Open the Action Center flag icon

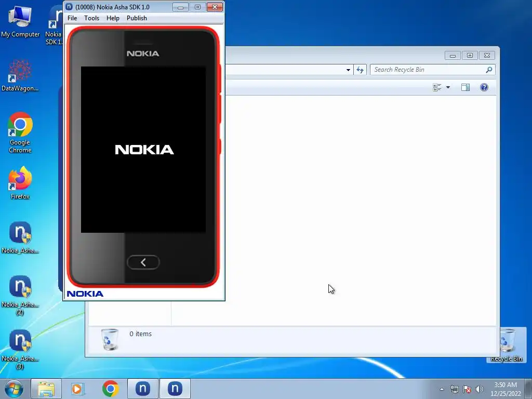pos(467,389)
